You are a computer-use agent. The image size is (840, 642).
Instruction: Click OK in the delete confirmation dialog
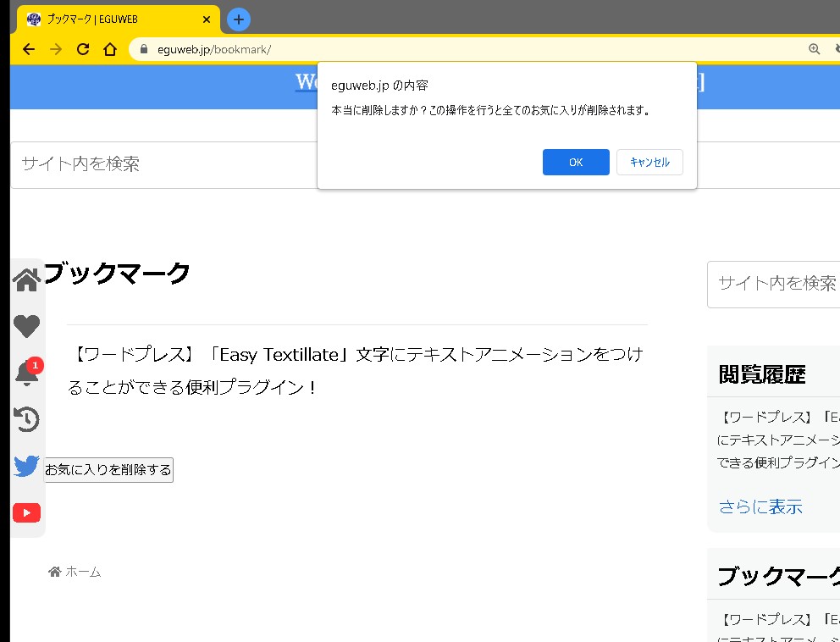[x=575, y=163]
